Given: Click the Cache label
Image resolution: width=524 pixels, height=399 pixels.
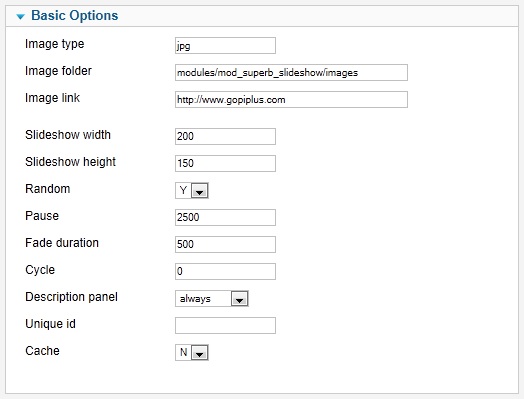Looking at the screenshot, I should [x=42, y=351].
